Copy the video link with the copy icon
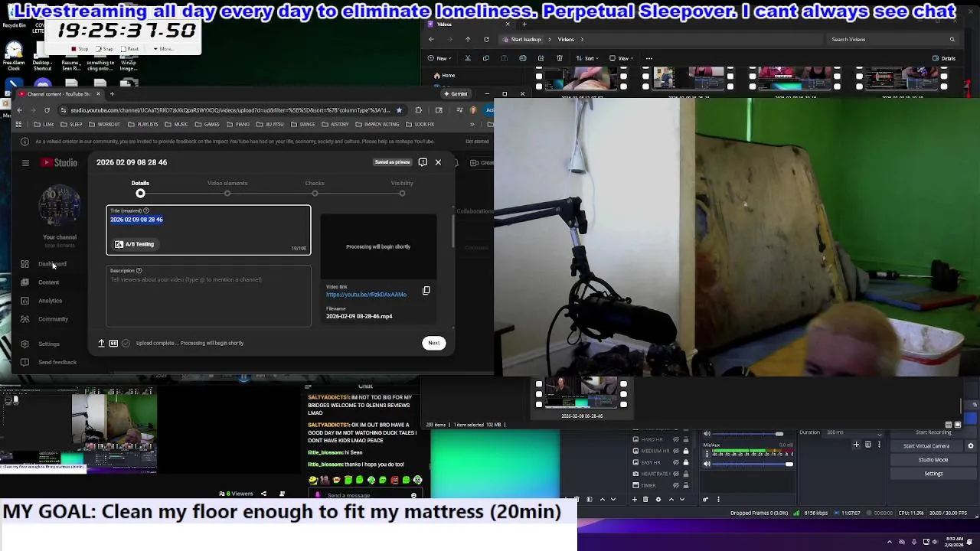This screenshot has width=980, height=551. [426, 291]
